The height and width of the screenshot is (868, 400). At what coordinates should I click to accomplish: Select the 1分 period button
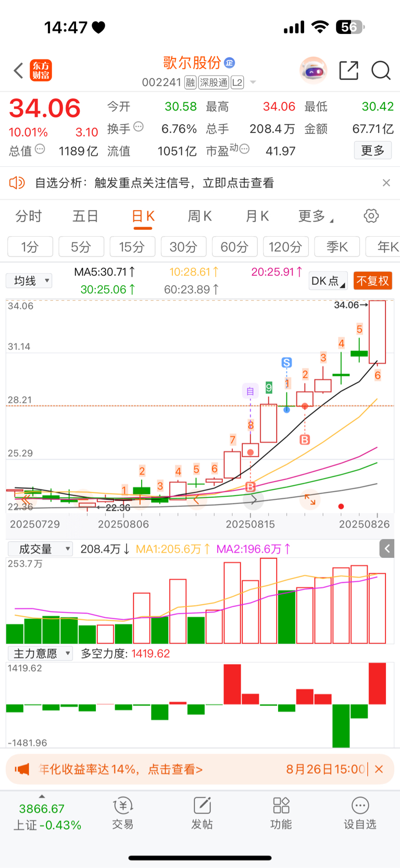point(30,247)
